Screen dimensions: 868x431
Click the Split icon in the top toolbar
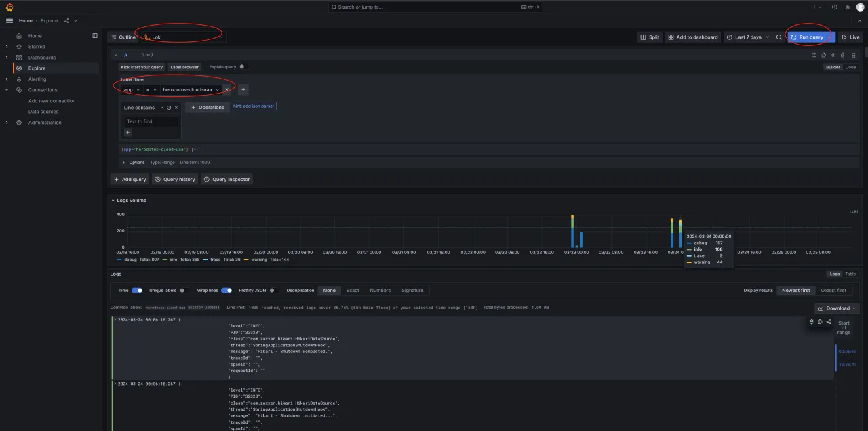650,37
